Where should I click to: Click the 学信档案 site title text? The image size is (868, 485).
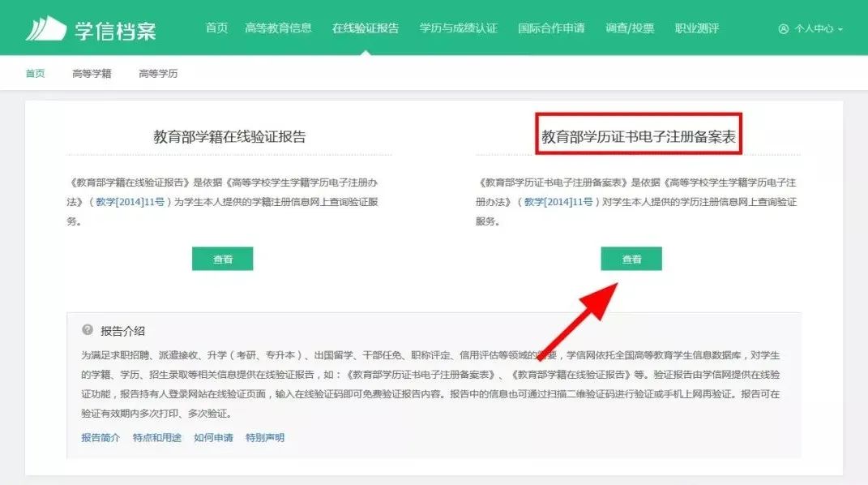coord(115,31)
